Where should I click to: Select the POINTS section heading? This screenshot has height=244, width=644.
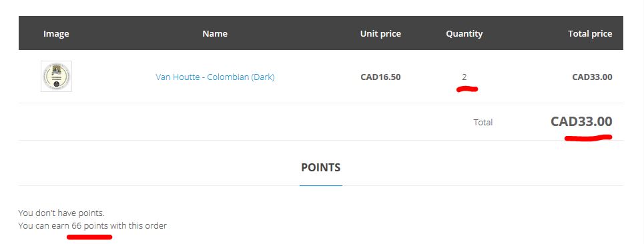[x=321, y=167]
